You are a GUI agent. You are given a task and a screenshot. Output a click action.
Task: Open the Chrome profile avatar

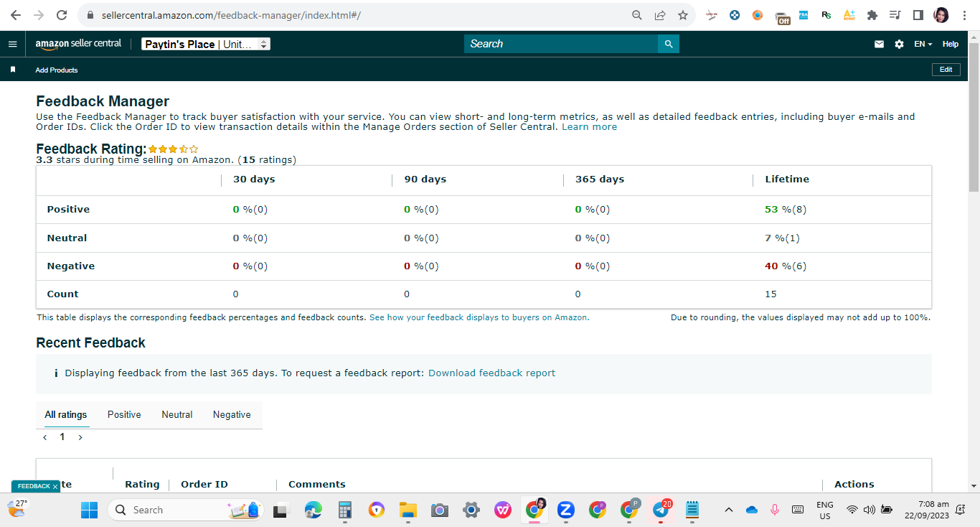pos(941,15)
